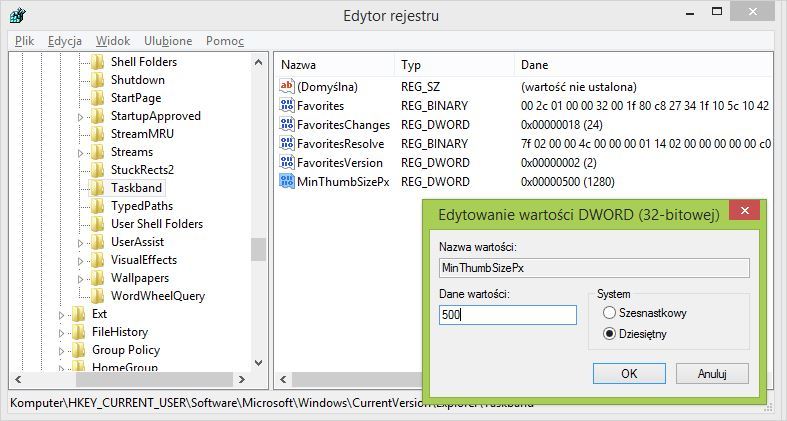Click the TypedPaths folder icon
This screenshot has width=787, height=421.
(97, 206)
